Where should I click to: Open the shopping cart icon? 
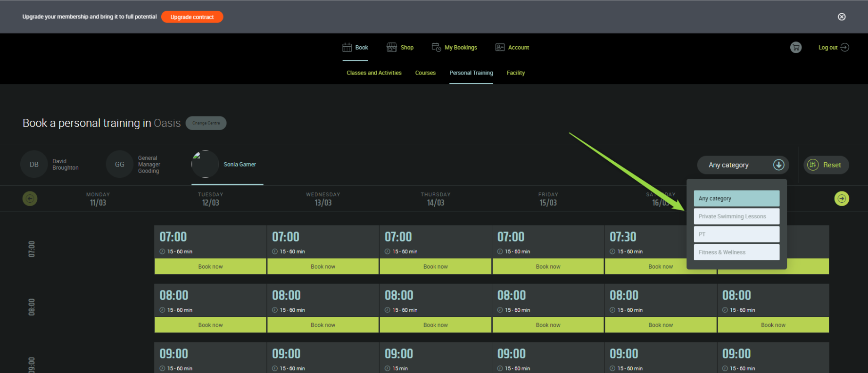pyautogui.click(x=796, y=48)
